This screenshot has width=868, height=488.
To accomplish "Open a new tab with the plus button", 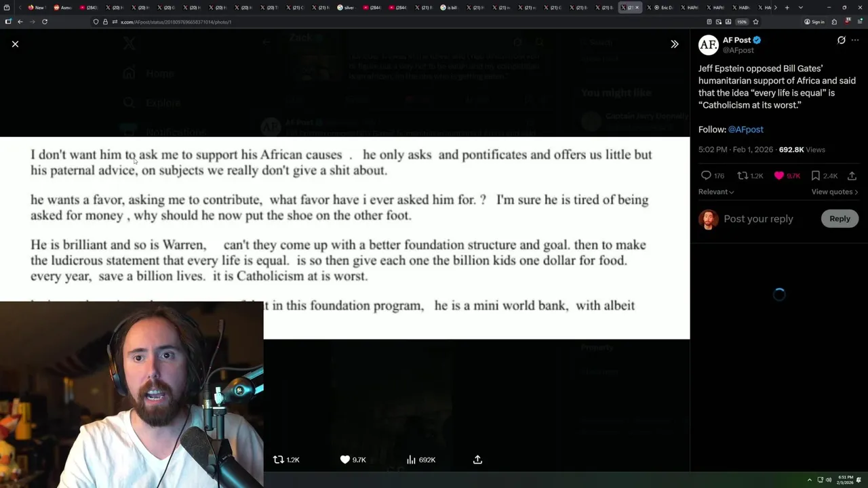I will coord(787,7).
